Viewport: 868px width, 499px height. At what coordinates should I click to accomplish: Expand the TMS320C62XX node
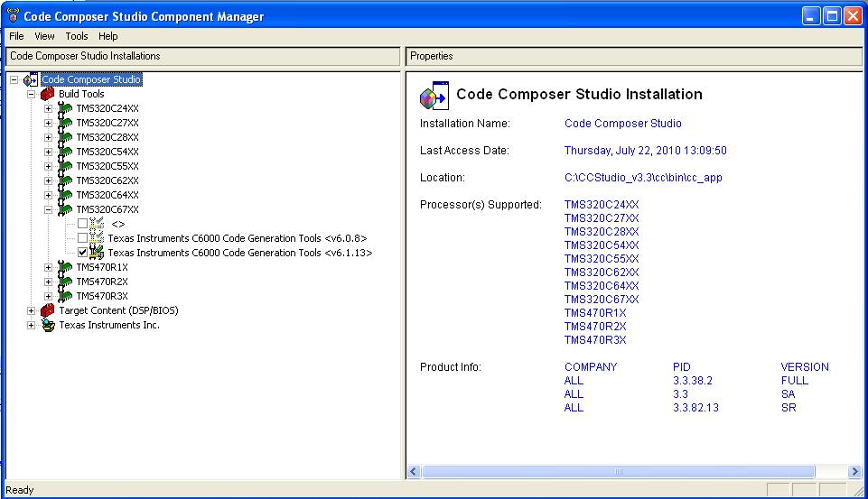pos(48,180)
